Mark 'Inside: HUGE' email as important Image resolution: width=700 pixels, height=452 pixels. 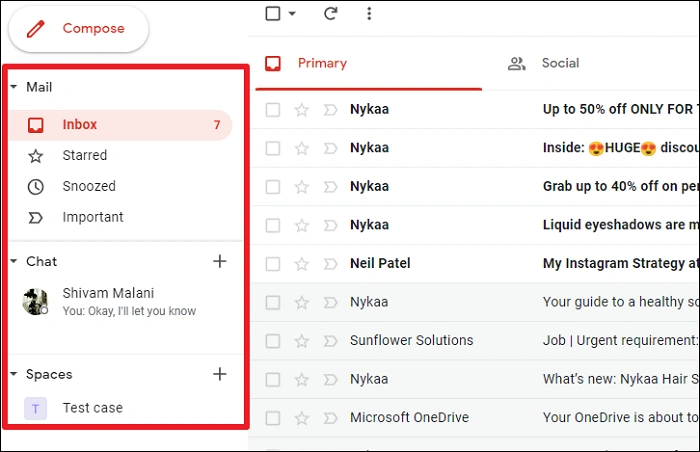pos(330,148)
